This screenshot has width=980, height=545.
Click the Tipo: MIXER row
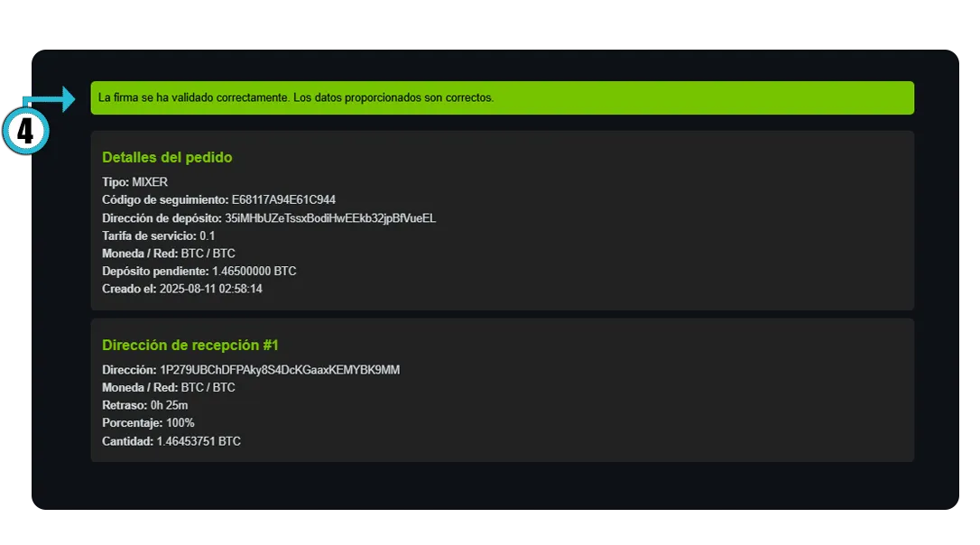[x=134, y=182]
